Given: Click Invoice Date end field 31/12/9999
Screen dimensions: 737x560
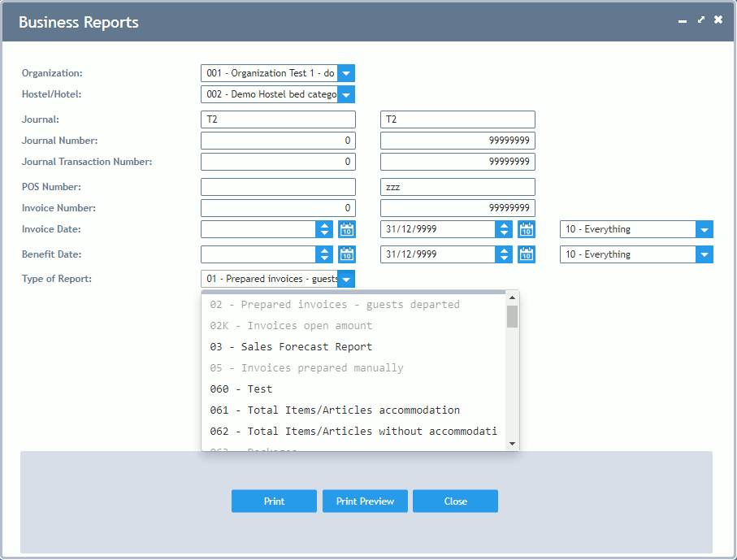Looking at the screenshot, I should pos(438,229).
